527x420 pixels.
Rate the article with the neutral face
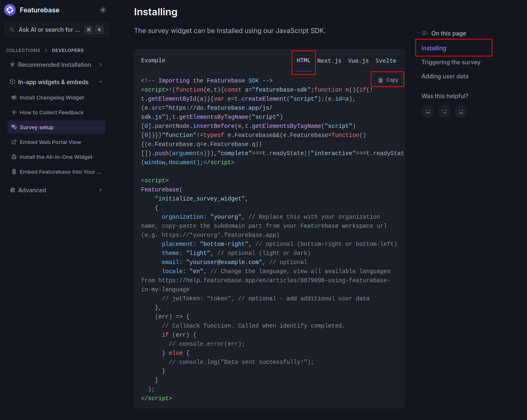tap(445, 111)
